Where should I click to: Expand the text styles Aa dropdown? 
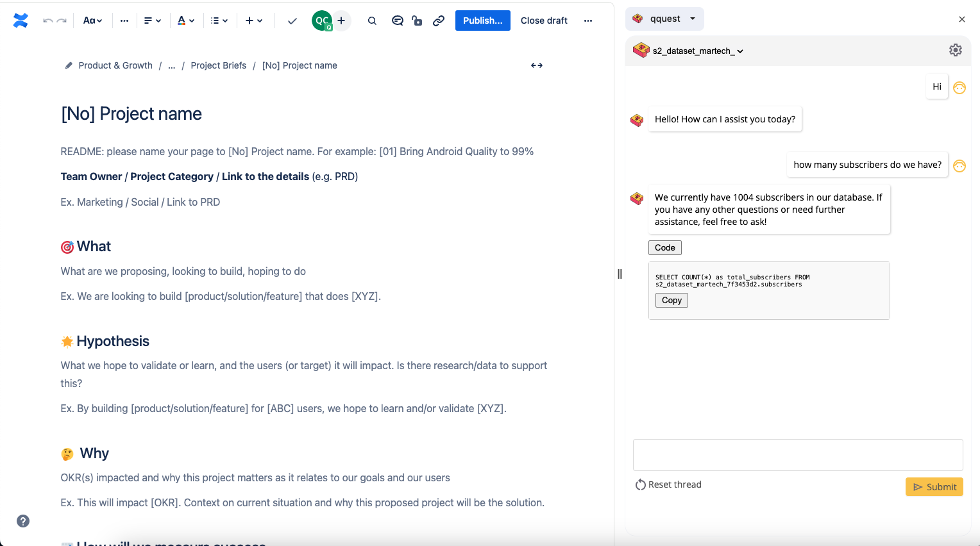pyautogui.click(x=92, y=20)
